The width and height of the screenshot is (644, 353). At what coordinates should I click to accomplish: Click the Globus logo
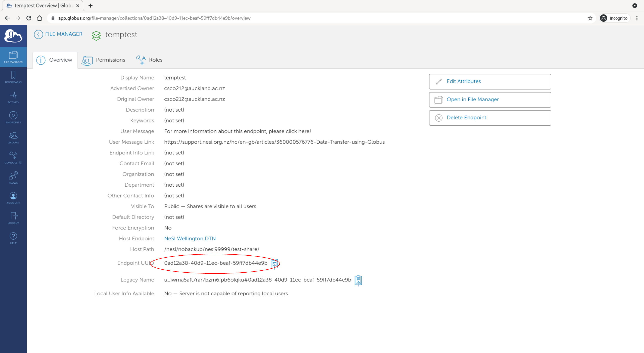(x=13, y=36)
